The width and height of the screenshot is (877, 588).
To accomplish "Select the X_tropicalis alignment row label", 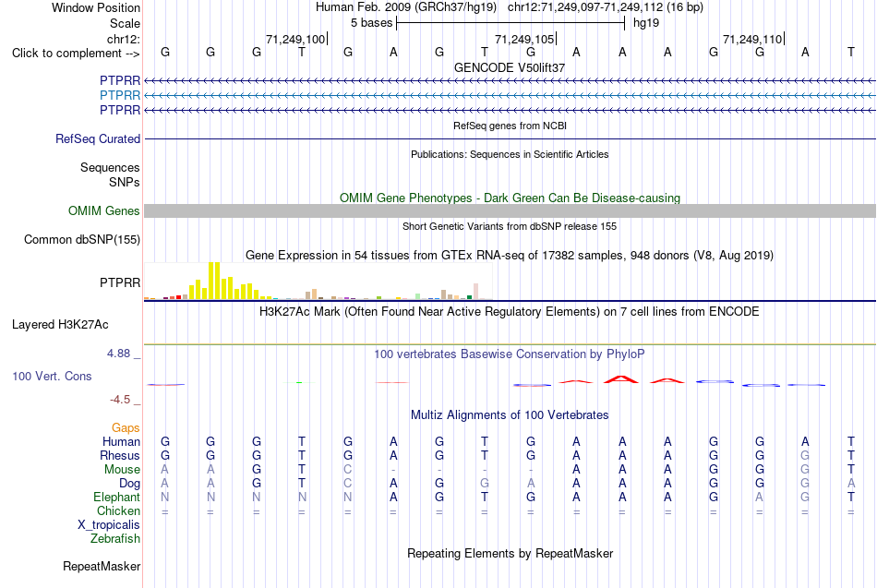I will click(x=109, y=525).
